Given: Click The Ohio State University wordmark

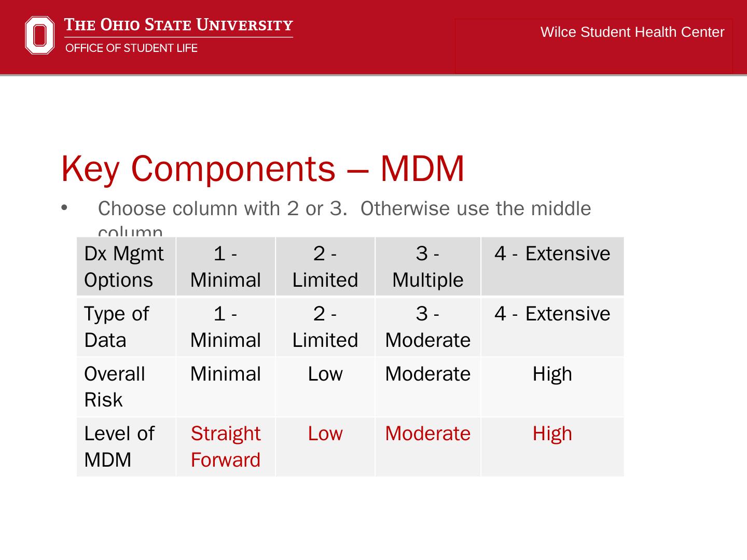Looking at the screenshot, I should [x=178, y=25].
